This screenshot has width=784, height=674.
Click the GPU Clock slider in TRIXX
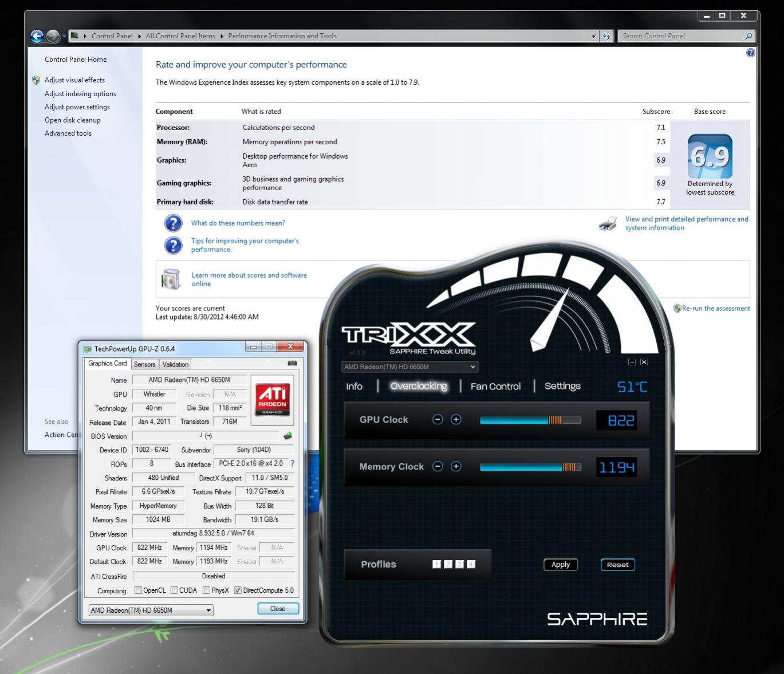[530, 420]
